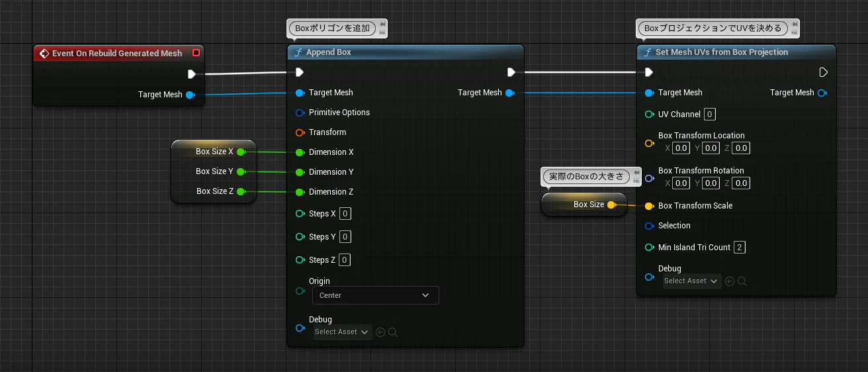Viewport: 868px width, 372px height.
Task: Open Select Asset dropdown in Set Mesh UVs
Action: 692,281
